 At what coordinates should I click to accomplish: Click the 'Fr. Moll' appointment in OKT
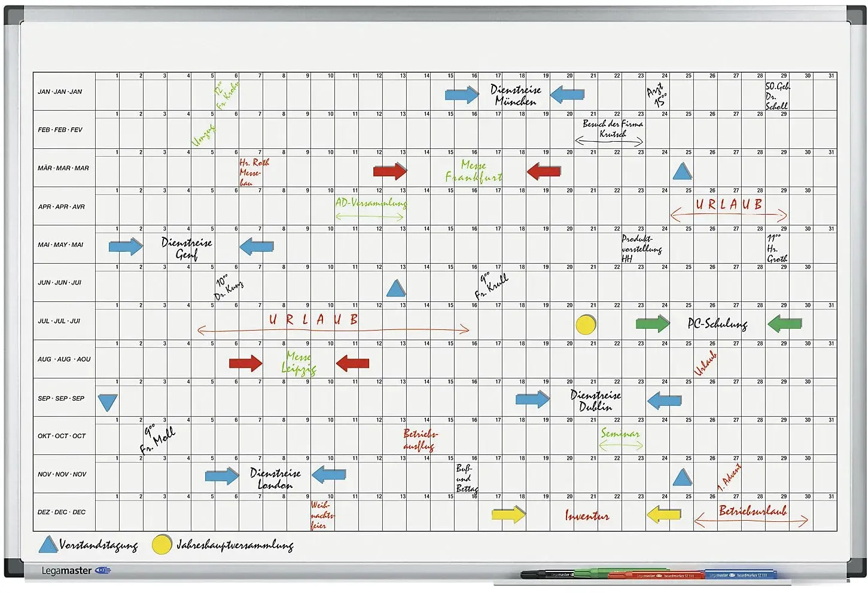[157, 439]
